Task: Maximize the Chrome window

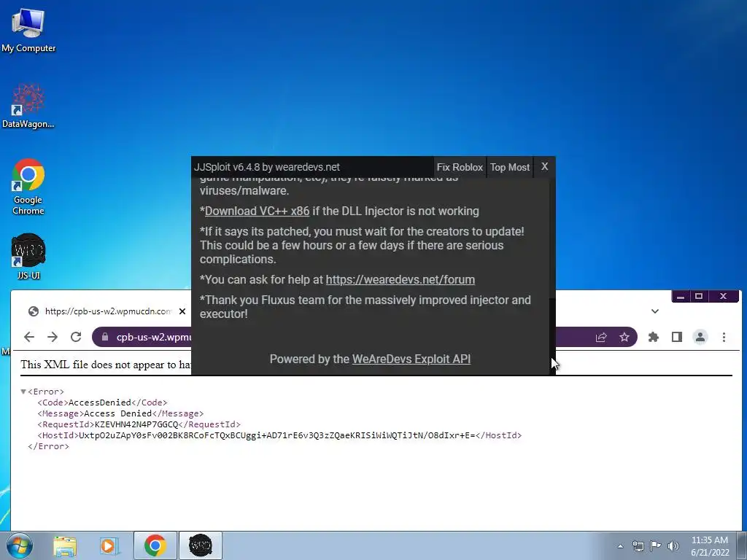Action: coord(699,296)
